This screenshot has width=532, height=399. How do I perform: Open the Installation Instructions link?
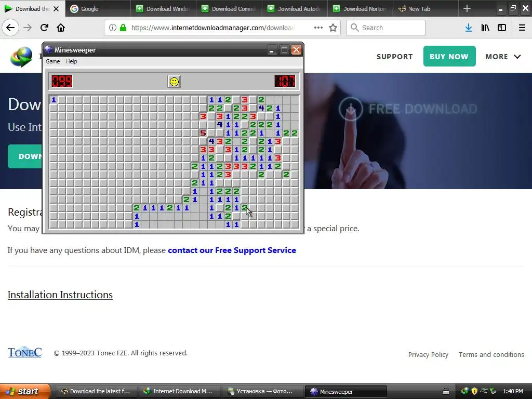60,295
